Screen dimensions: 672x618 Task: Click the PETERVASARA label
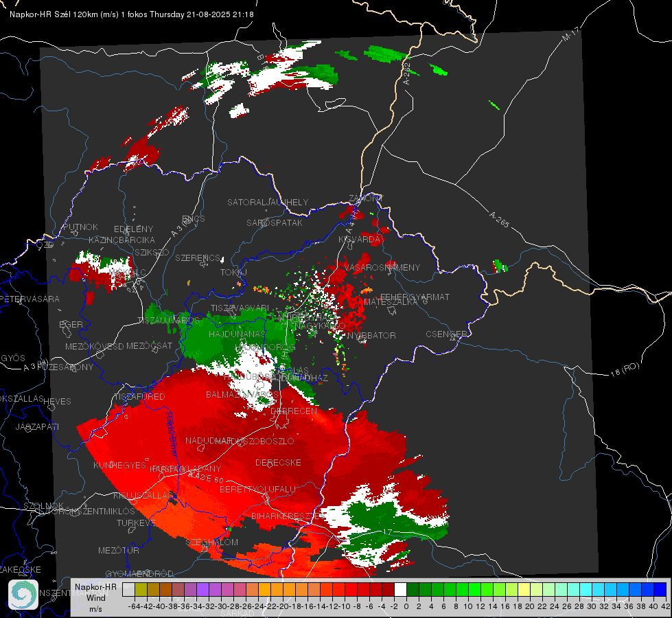click(x=30, y=299)
